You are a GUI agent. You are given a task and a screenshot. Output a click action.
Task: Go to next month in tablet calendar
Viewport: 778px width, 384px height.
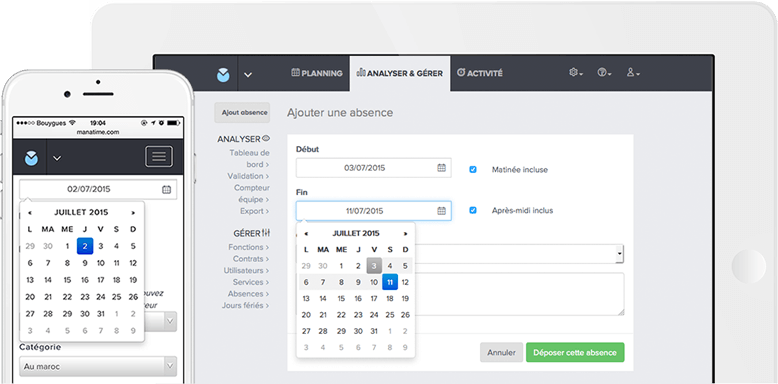click(x=405, y=234)
